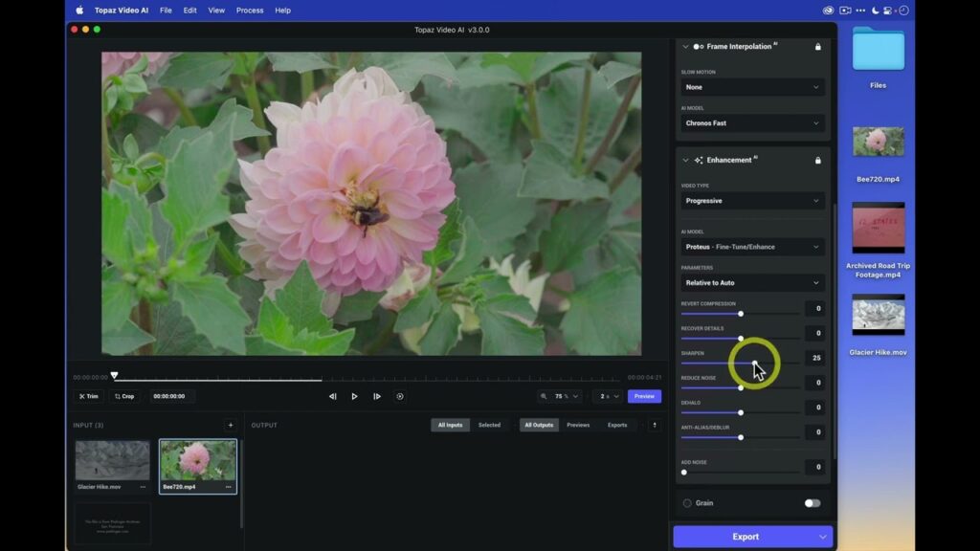Open options menu for Bee720.mp4
The image size is (980, 551).
[x=228, y=487]
